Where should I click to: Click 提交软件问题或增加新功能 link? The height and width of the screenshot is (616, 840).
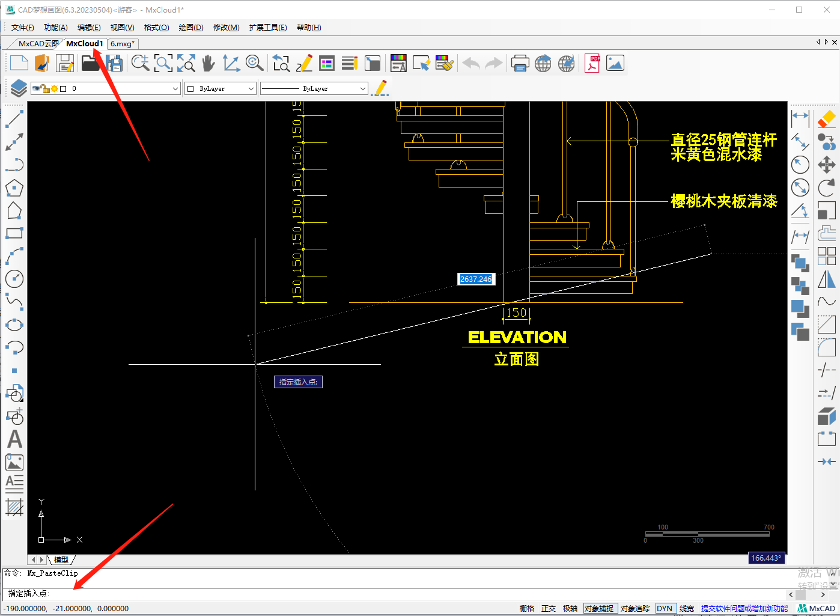(744, 609)
